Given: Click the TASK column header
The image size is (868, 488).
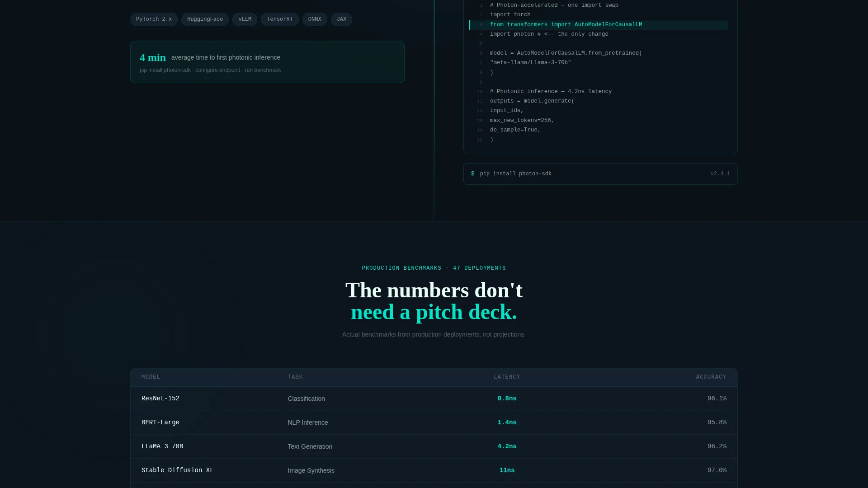Looking at the screenshot, I should (295, 377).
